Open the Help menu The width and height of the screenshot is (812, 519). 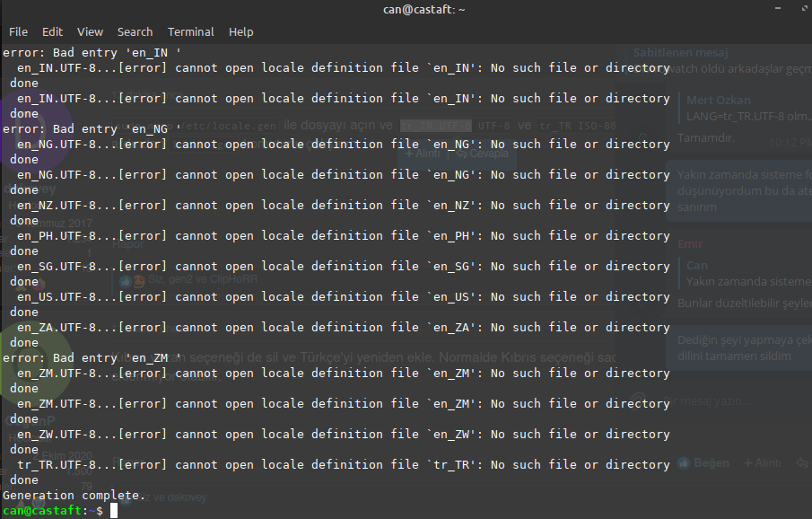pyautogui.click(x=240, y=31)
